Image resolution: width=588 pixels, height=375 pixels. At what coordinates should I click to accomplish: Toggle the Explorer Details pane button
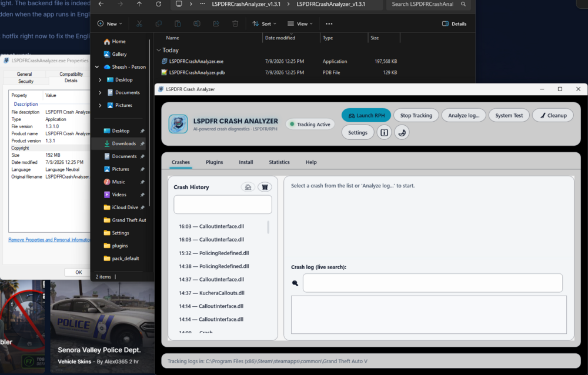(x=454, y=24)
